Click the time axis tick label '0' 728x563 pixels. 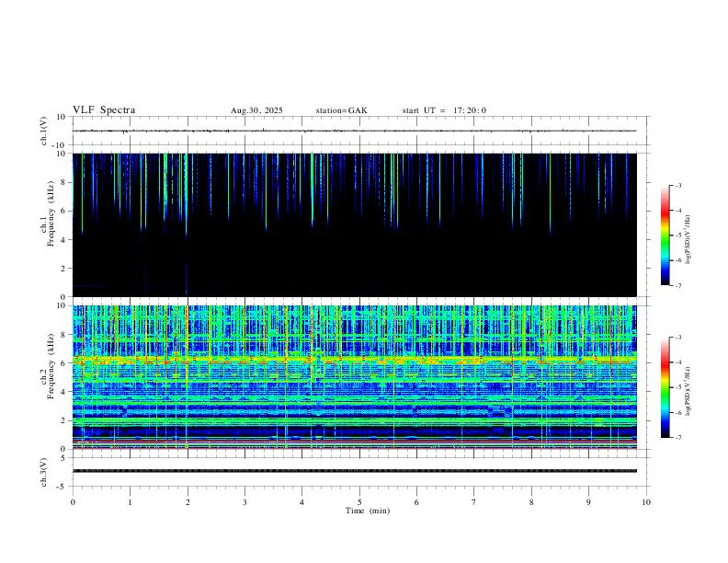coord(73,502)
